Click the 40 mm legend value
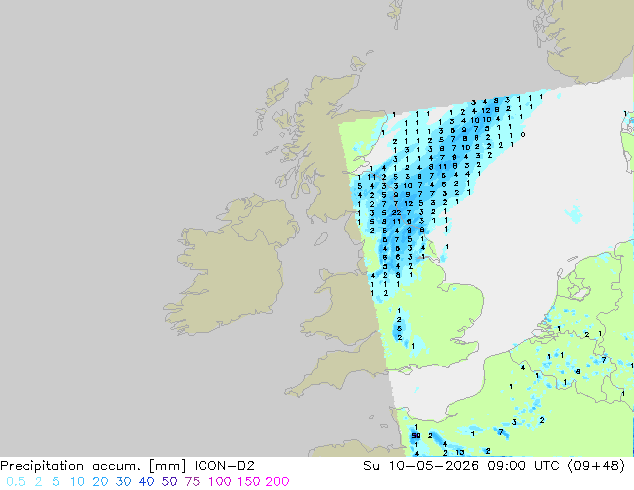Screen dimensions: 634x490 point(146,482)
